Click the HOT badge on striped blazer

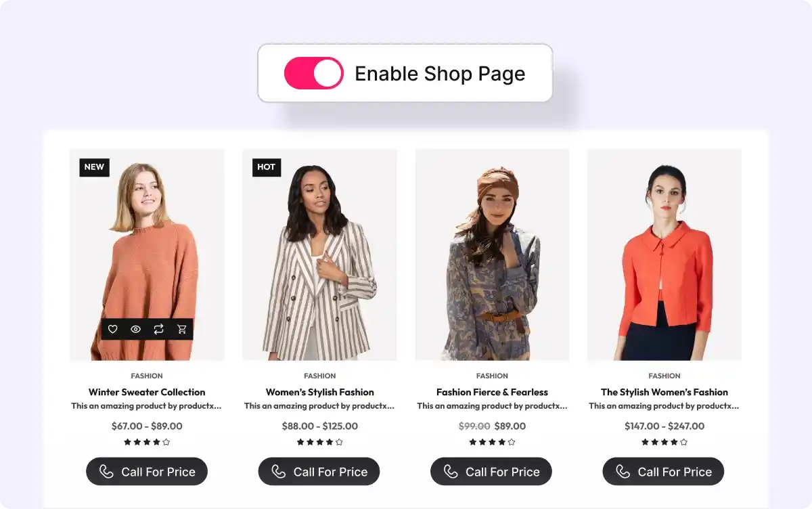click(267, 167)
